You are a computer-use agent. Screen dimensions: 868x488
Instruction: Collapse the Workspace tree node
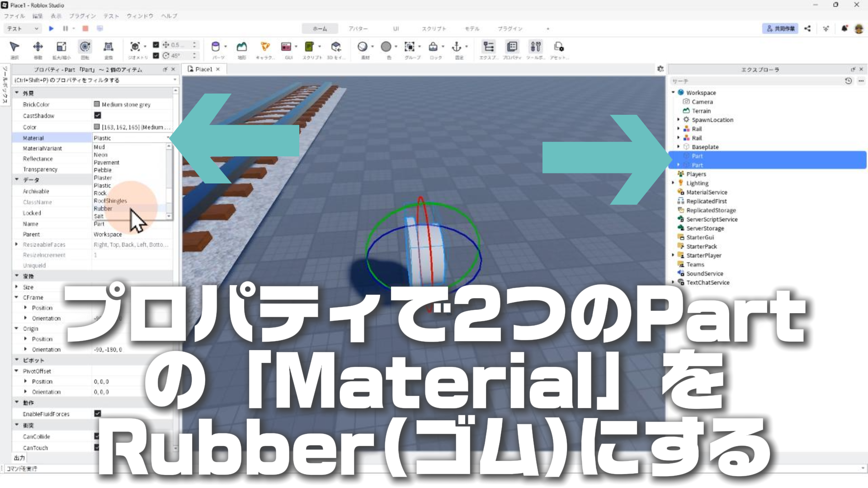[x=673, y=93]
